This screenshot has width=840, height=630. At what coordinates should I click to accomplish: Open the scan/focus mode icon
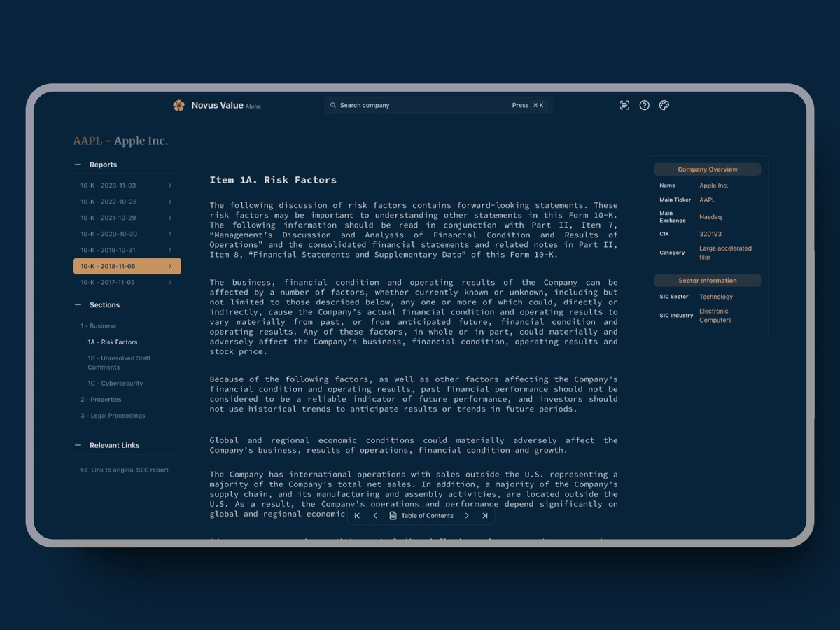(624, 105)
